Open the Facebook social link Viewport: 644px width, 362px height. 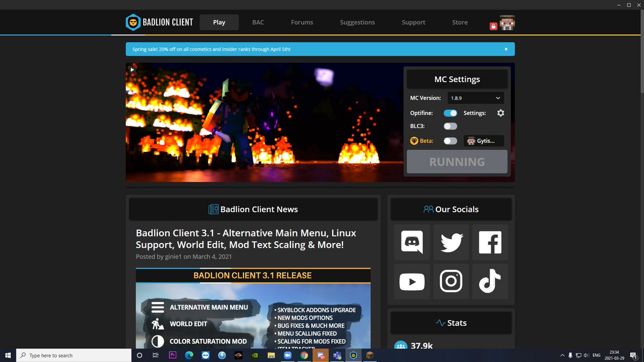tap(490, 242)
